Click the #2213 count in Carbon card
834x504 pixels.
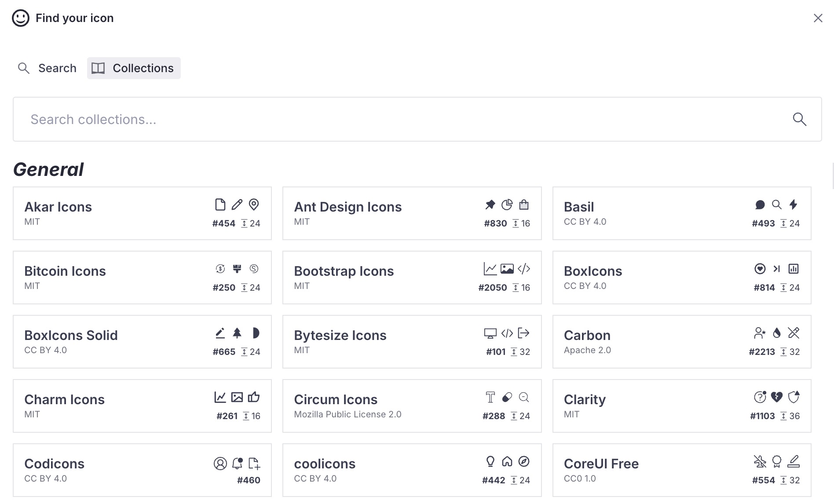(x=762, y=352)
